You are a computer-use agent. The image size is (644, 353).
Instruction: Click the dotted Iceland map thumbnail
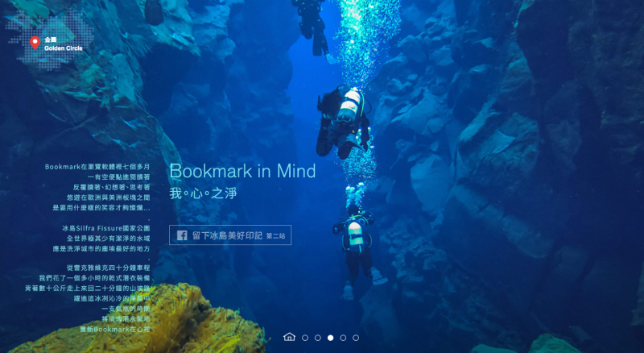pyautogui.click(x=49, y=39)
